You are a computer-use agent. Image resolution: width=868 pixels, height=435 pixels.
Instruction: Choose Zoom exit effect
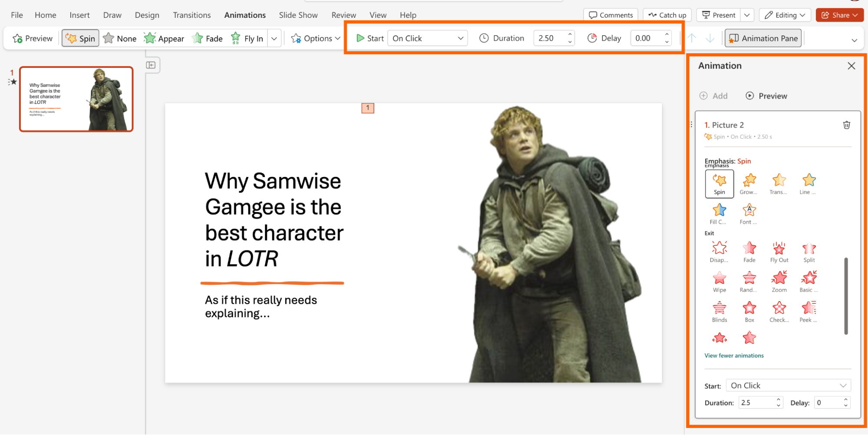point(779,282)
